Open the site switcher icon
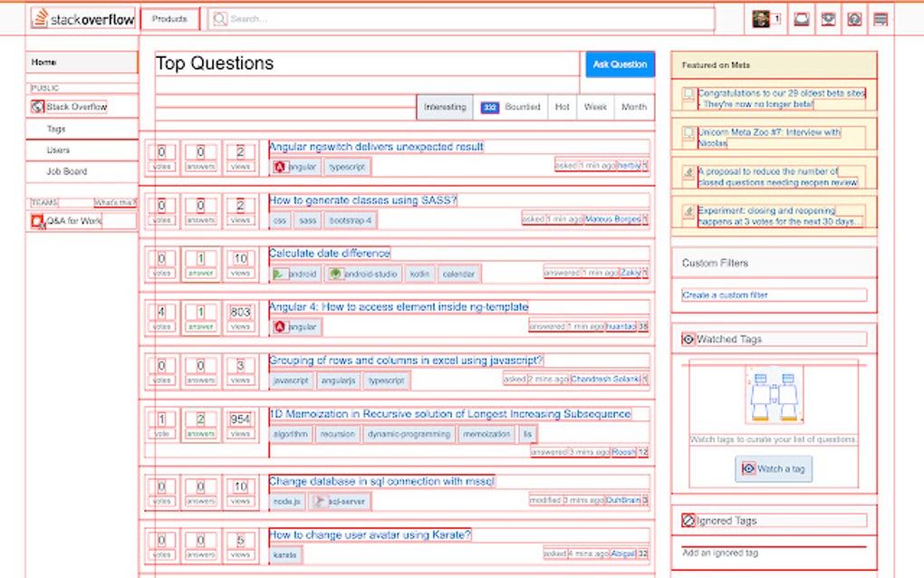This screenshot has width=924, height=578. 882,18
